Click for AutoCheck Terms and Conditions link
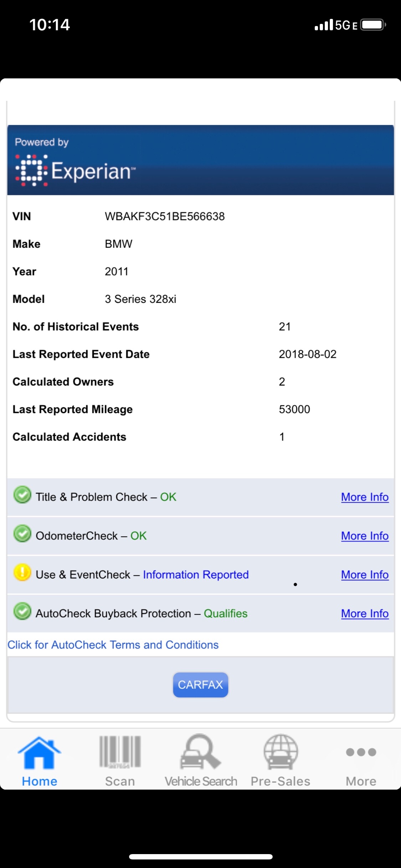 pyautogui.click(x=113, y=645)
